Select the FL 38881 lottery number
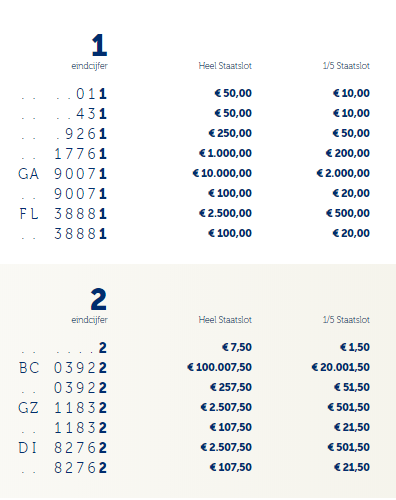This screenshot has width=396, height=500. tap(62, 214)
